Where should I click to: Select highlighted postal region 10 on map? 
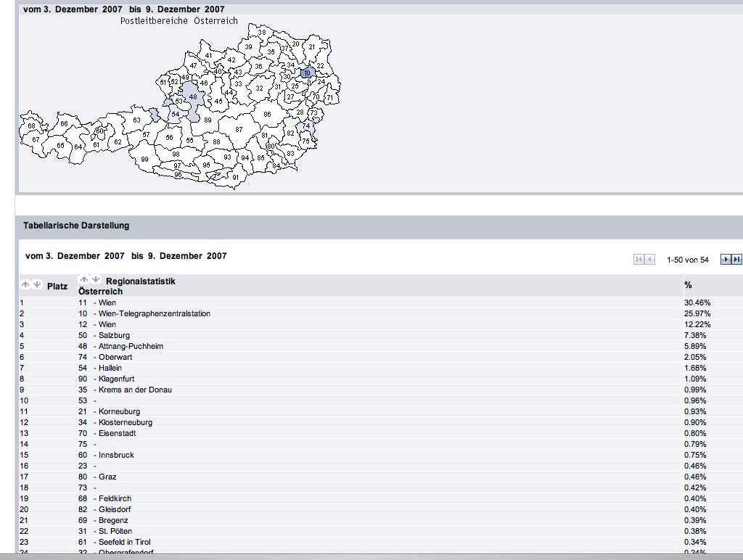(307, 73)
